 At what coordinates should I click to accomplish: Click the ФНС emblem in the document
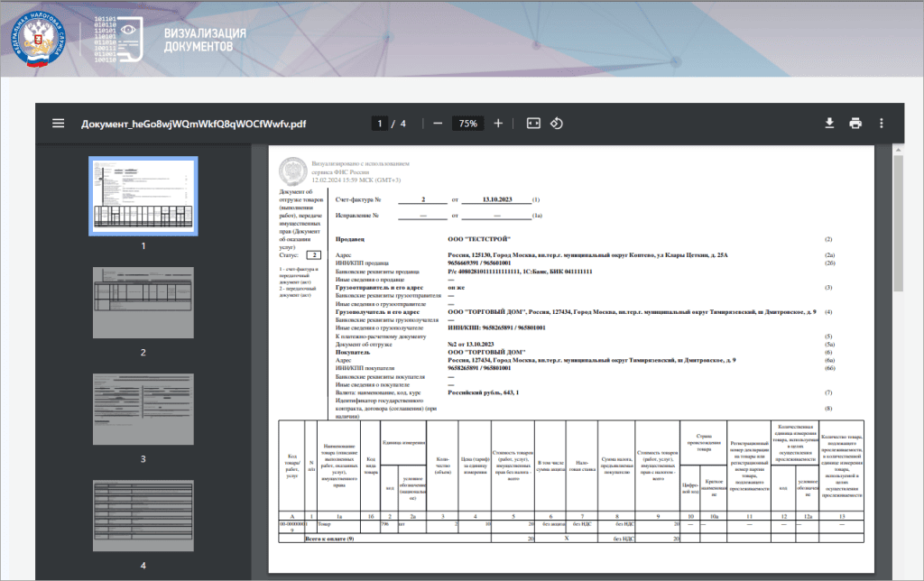click(293, 171)
